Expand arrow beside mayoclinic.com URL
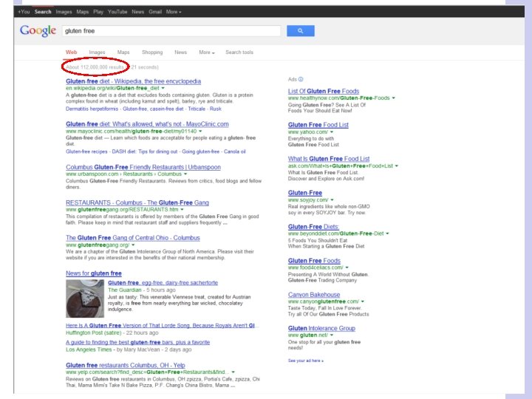Image resolution: width=532 pixels, height=399 pixels. 200,132
